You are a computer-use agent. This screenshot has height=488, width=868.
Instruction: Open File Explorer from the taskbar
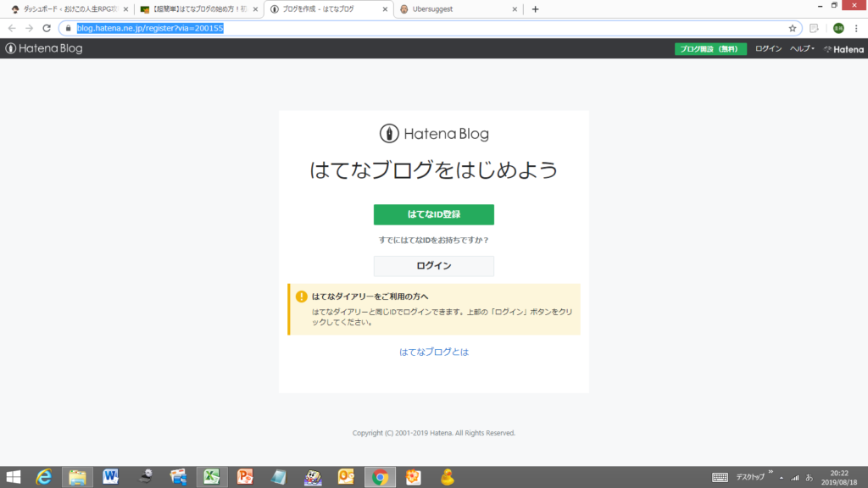coord(77,477)
